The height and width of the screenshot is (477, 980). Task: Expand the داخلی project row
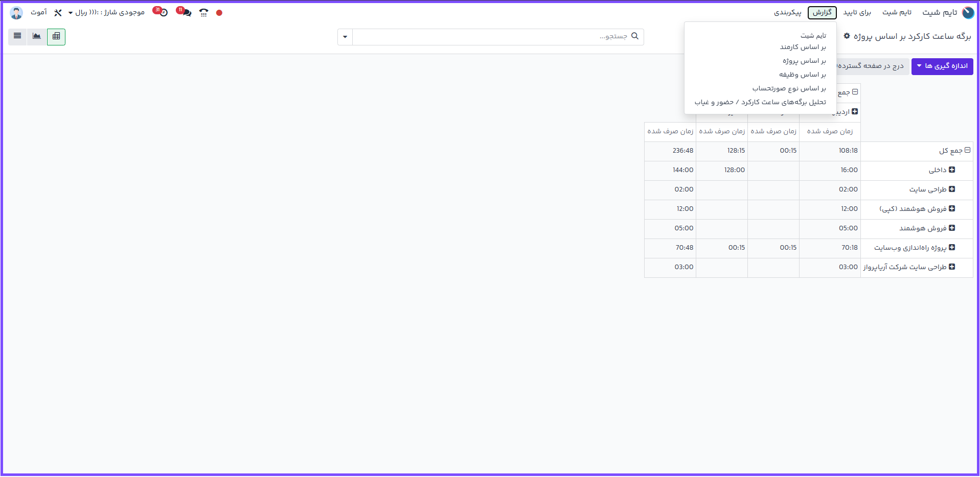pyautogui.click(x=952, y=170)
